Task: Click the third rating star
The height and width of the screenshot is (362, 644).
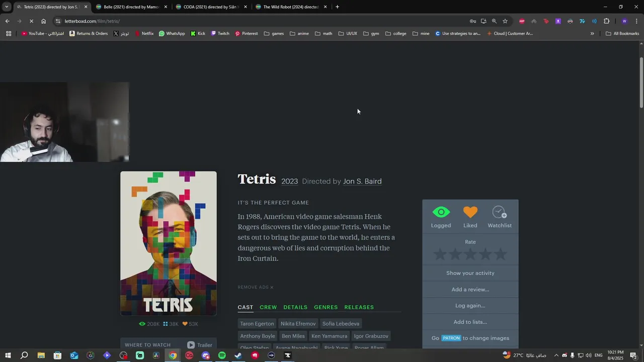Action: 470,254
